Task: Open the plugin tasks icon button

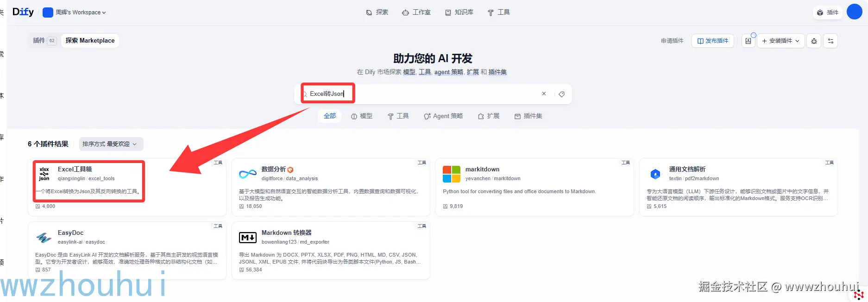Action: coord(748,41)
